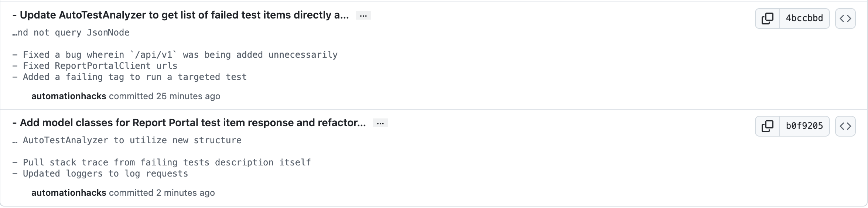View automationhacks profile on 2-minute-old commit
This screenshot has height=208, width=868.
click(x=69, y=193)
